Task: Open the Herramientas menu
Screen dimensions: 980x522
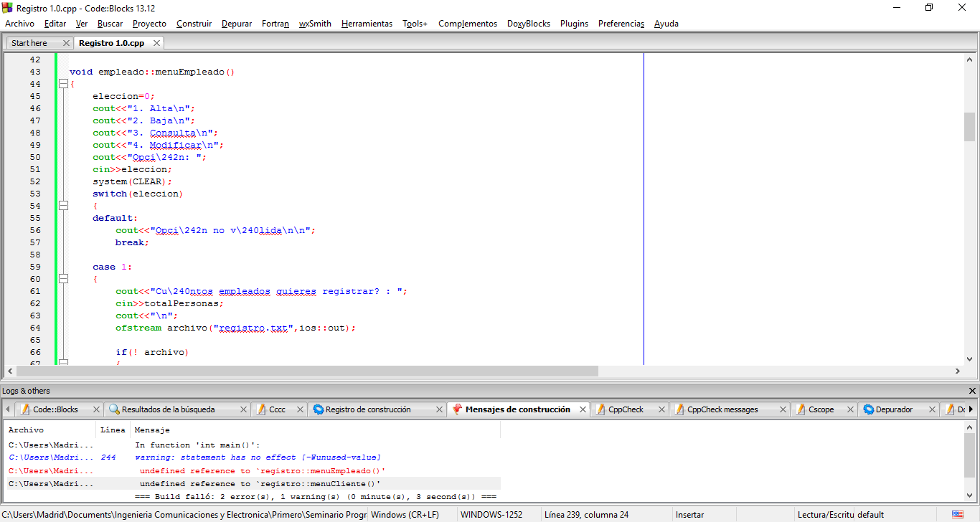Action: point(367,24)
